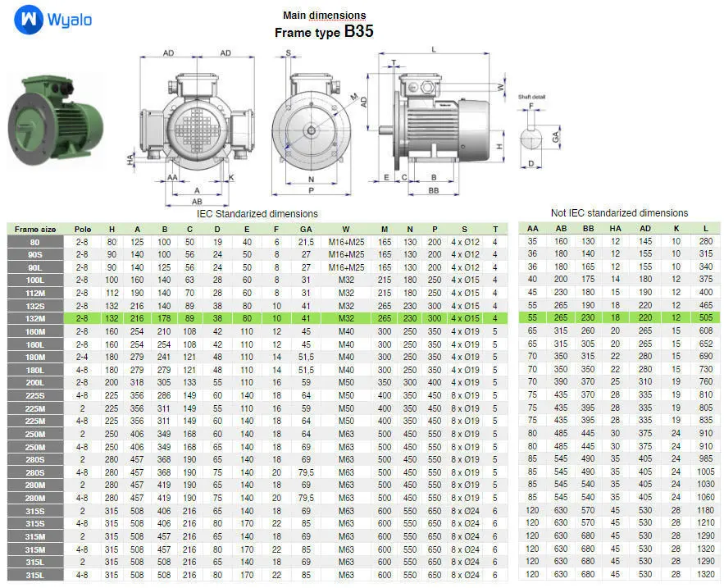
Task: Click the IEC Standarized dimensions title
Action: pos(257,214)
